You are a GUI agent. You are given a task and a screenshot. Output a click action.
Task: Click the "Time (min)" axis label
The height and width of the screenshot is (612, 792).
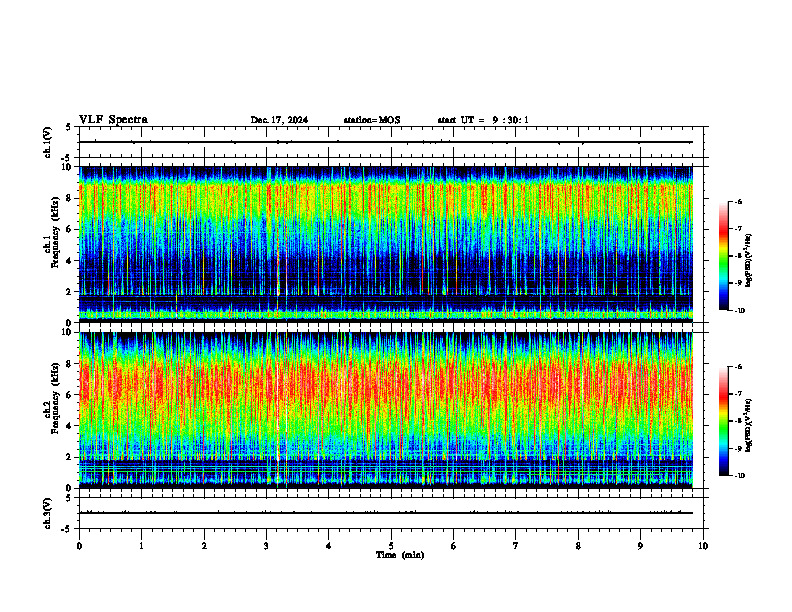point(400,555)
